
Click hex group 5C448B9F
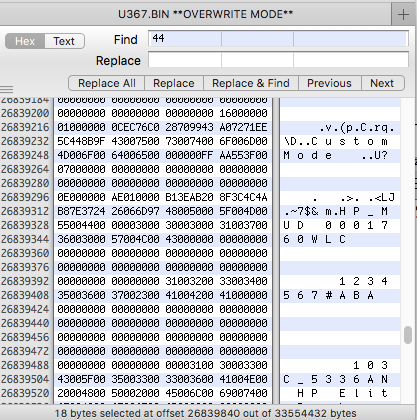coord(81,141)
